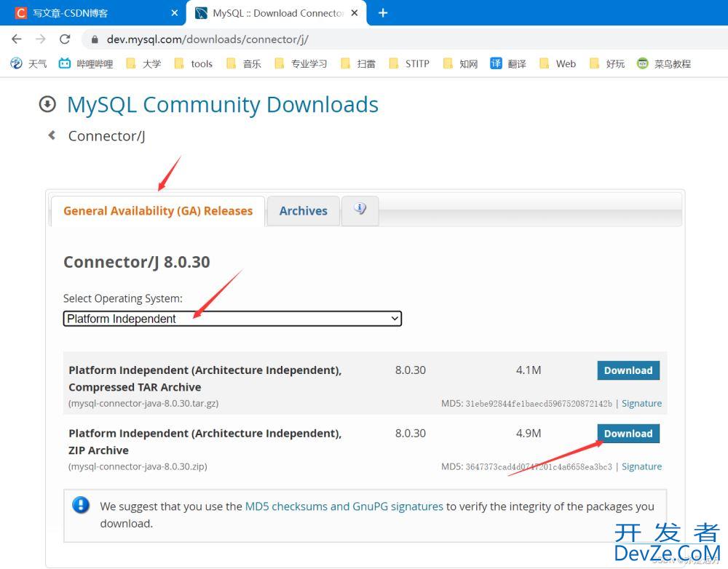The image size is (728, 569).
Task: Click the download circle icon beside page title
Action: pos(47,104)
